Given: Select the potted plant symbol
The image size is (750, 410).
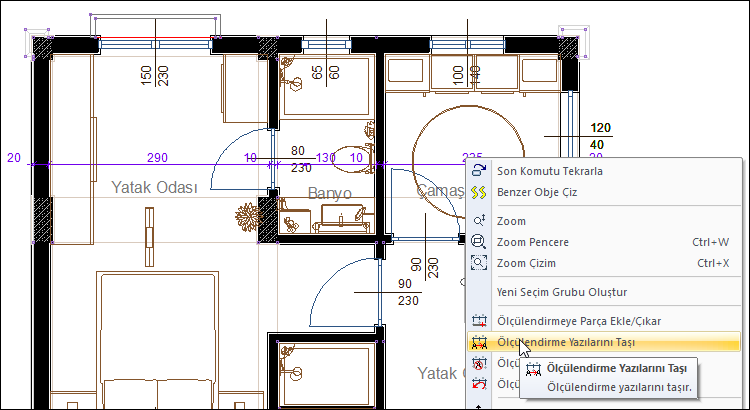Looking at the screenshot, I should pos(248,217).
